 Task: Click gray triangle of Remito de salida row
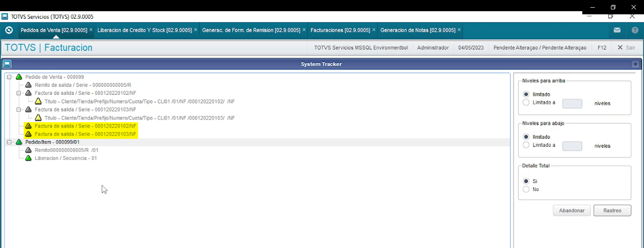[29, 85]
